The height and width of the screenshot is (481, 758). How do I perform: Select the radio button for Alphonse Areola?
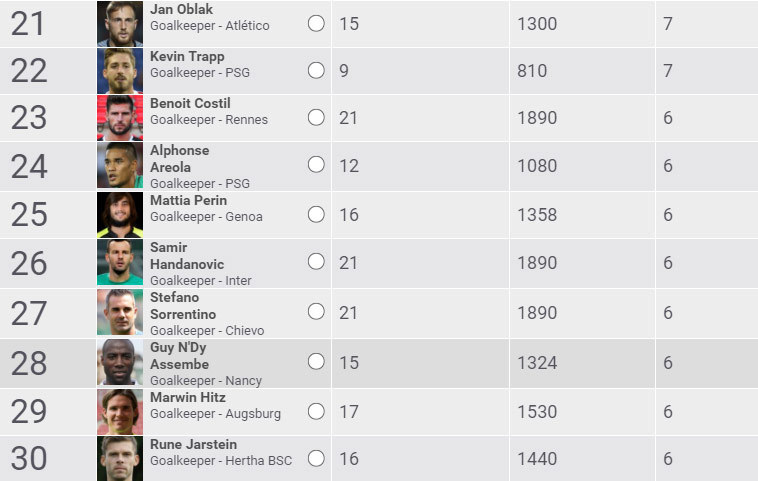click(x=316, y=165)
